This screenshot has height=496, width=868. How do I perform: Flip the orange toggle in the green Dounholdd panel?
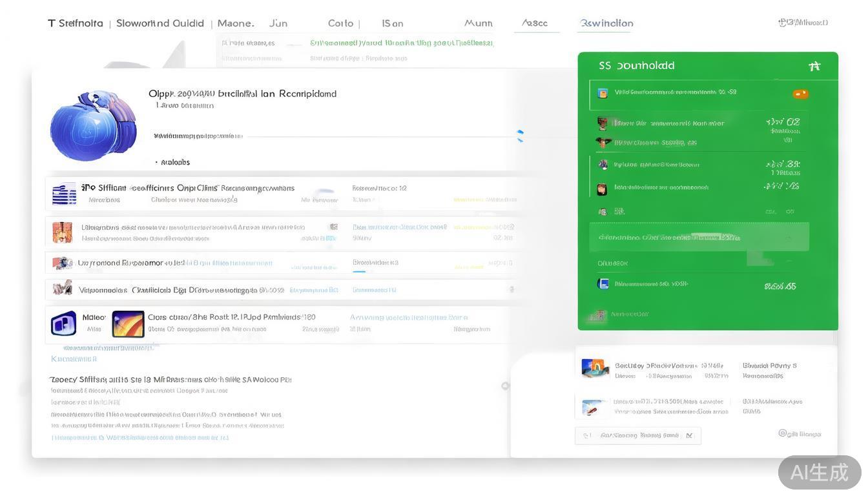(800, 92)
